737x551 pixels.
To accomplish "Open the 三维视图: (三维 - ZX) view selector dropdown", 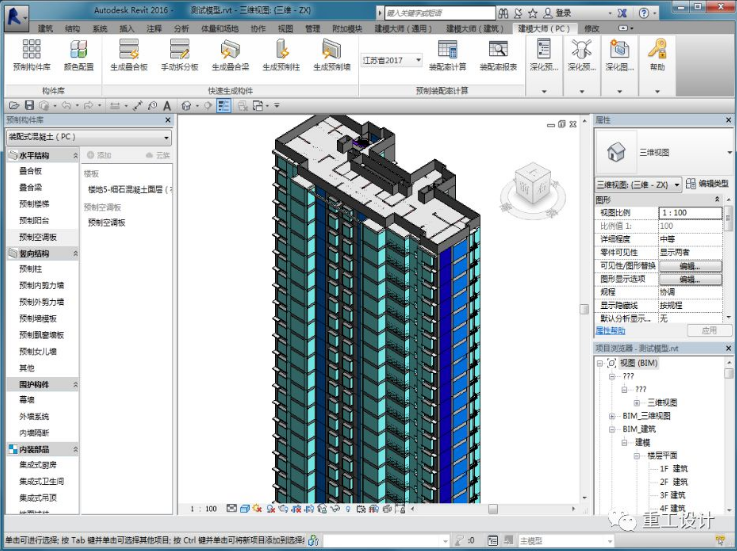I will click(x=638, y=185).
